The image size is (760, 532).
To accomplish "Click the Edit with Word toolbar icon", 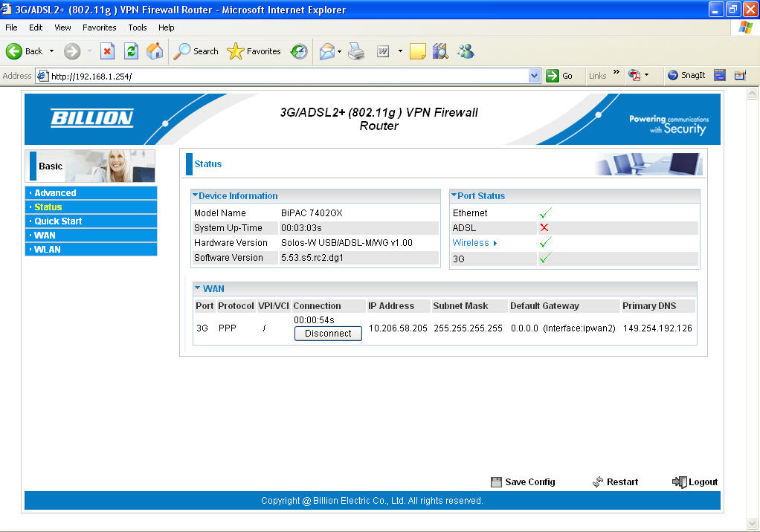I will (x=383, y=51).
